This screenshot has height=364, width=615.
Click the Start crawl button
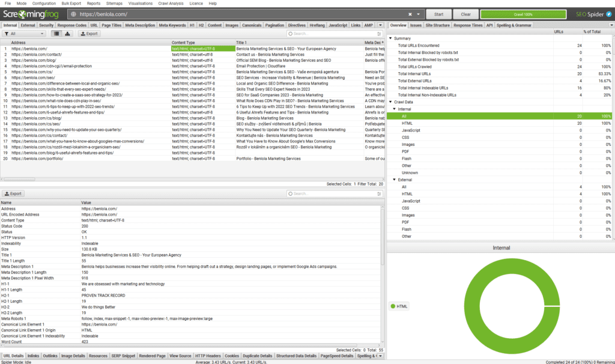pyautogui.click(x=438, y=14)
